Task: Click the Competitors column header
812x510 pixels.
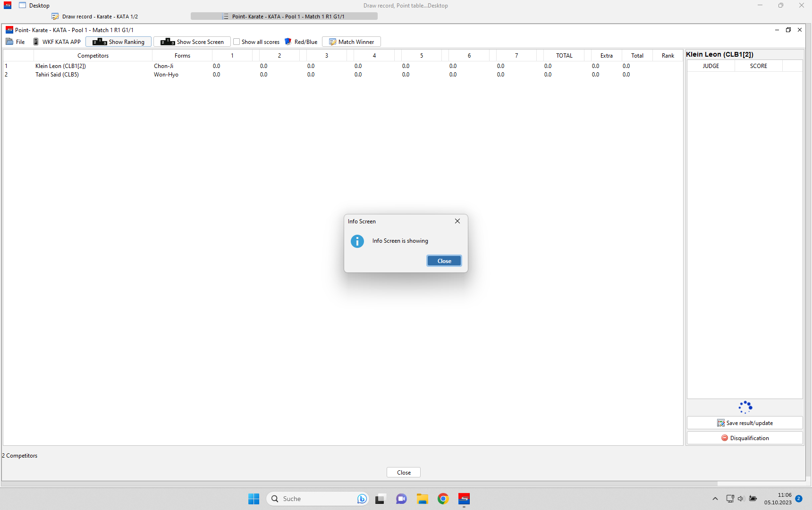Action: pos(93,56)
